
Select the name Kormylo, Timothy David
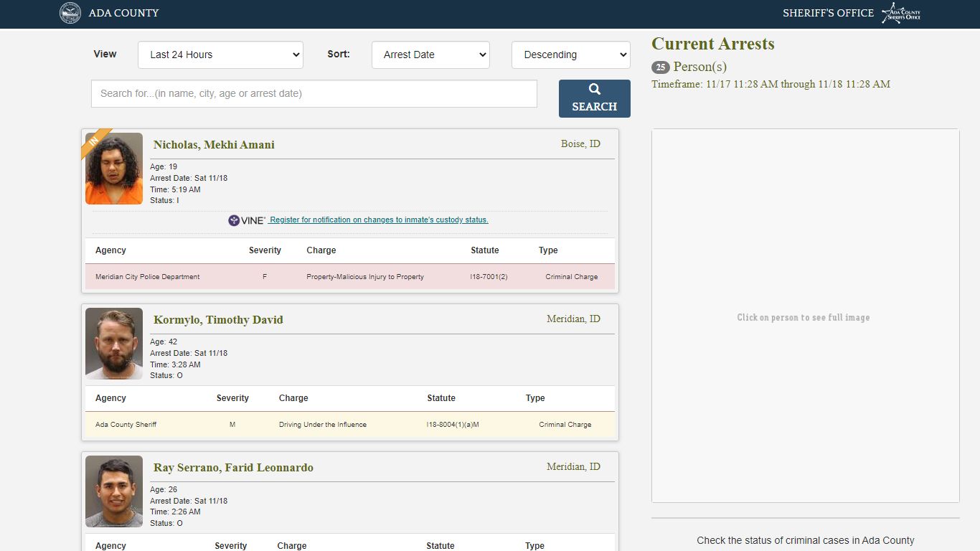[x=218, y=320]
